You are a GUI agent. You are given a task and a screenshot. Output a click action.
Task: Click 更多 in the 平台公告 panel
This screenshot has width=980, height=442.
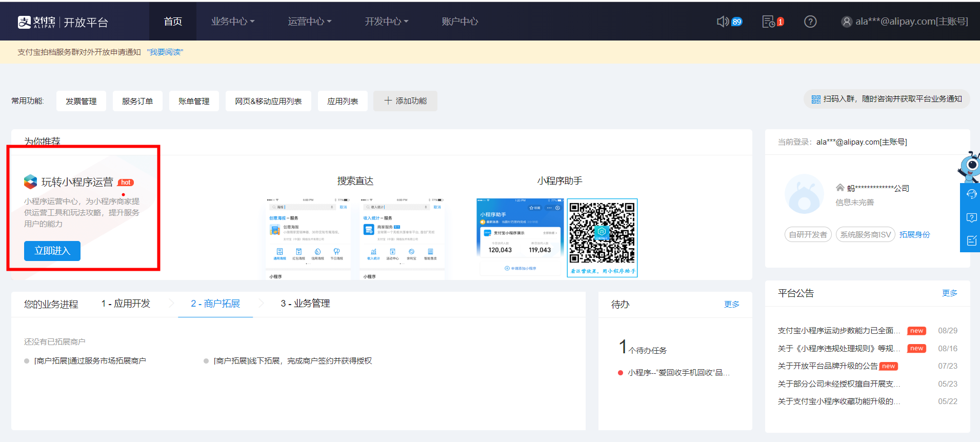click(950, 293)
